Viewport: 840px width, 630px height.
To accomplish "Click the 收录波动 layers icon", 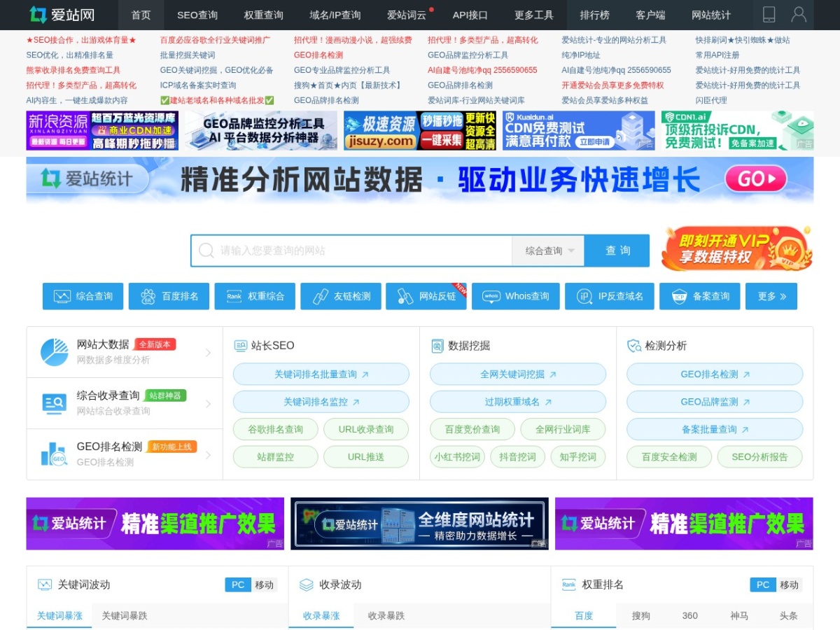I will pyautogui.click(x=306, y=584).
